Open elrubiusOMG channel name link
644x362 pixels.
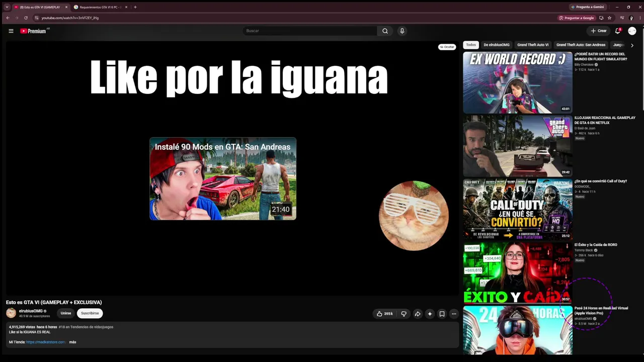pyautogui.click(x=31, y=311)
